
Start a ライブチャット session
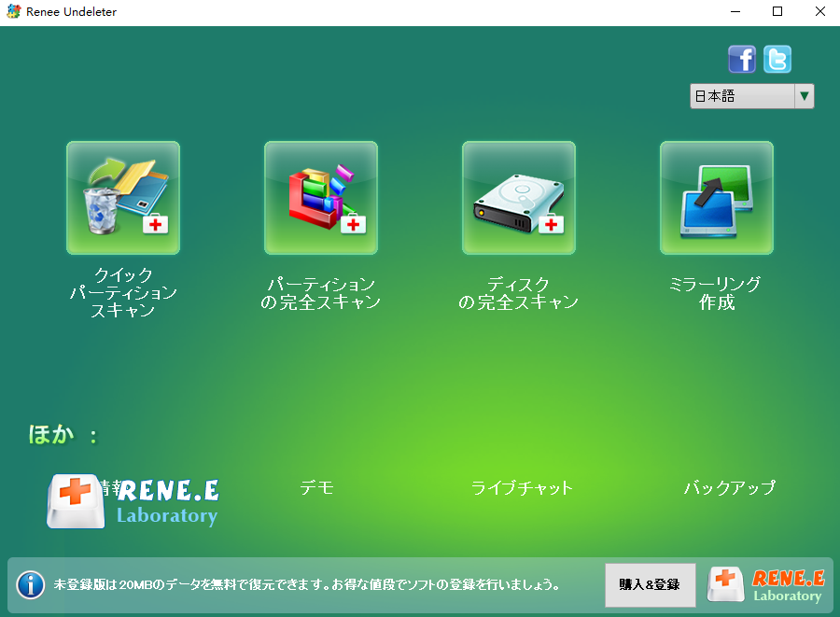pyautogui.click(x=522, y=487)
